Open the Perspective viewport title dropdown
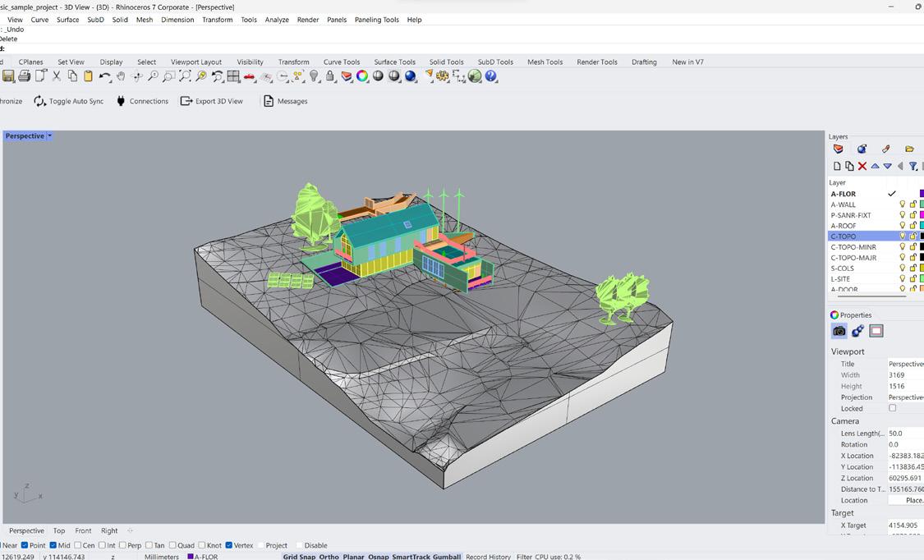The width and height of the screenshot is (924, 560). [x=49, y=136]
